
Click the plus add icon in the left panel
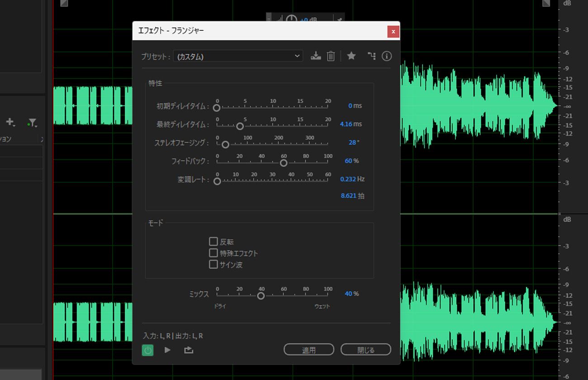click(10, 122)
